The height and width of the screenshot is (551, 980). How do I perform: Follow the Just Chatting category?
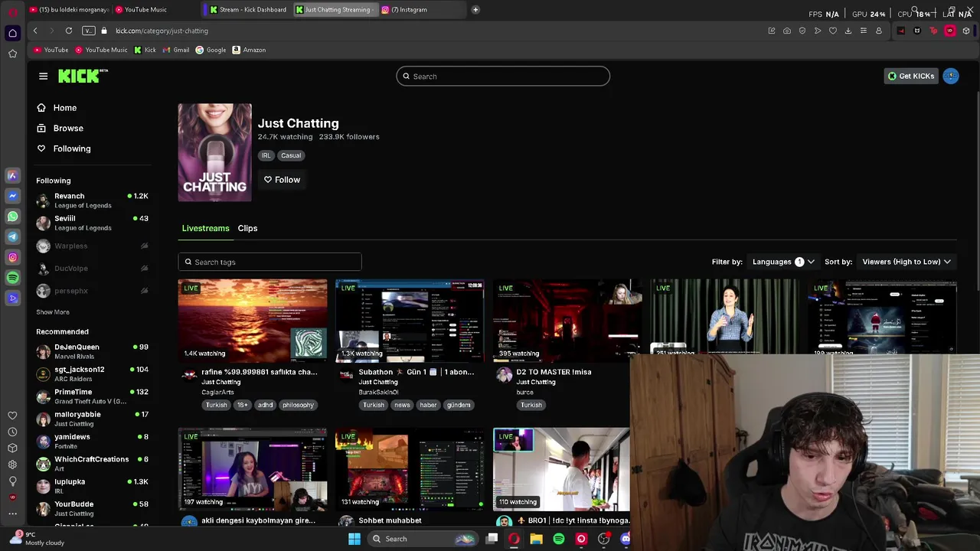pos(282,180)
